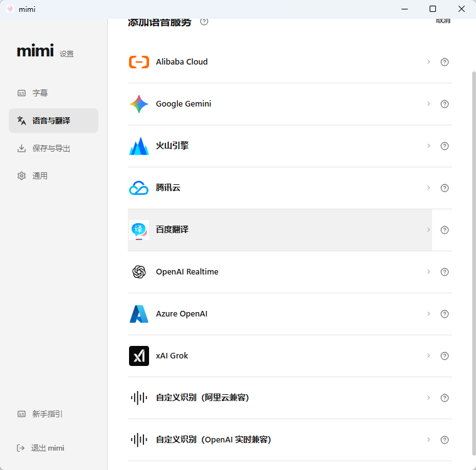Click the 火山引擎 mountain logo
This screenshot has width=476, height=470.
pyautogui.click(x=139, y=146)
